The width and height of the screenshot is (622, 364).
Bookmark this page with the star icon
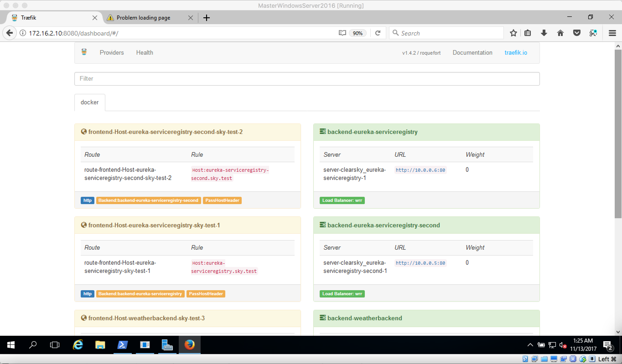pyautogui.click(x=513, y=33)
